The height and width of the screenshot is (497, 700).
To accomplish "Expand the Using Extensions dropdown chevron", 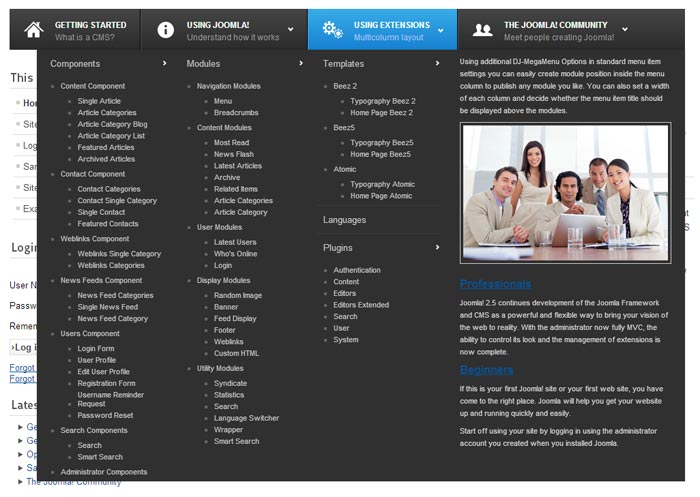I will click(441, 30).
